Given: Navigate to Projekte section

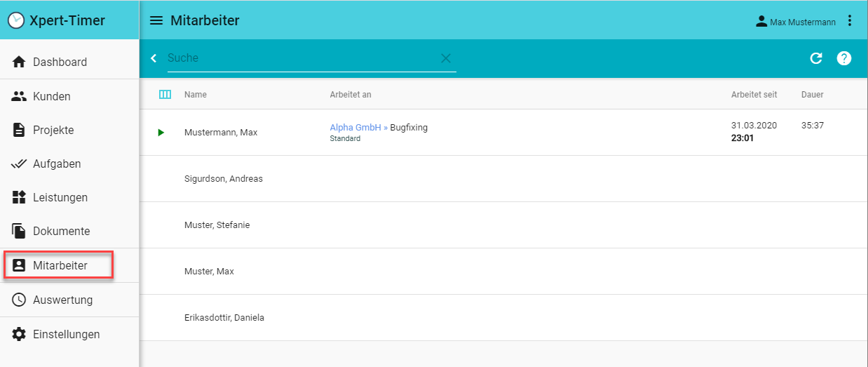Looking at the screenshot, I should click(53, 130).
